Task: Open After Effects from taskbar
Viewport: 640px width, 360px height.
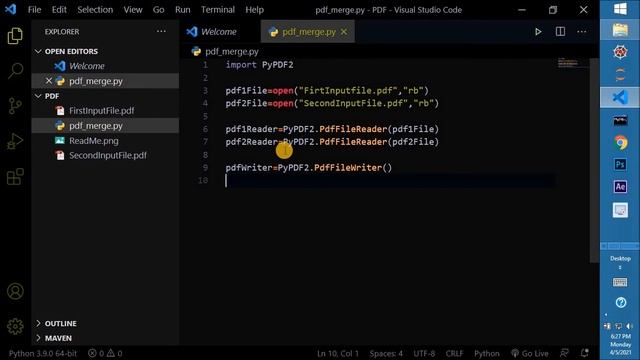Action: point(620,187)
